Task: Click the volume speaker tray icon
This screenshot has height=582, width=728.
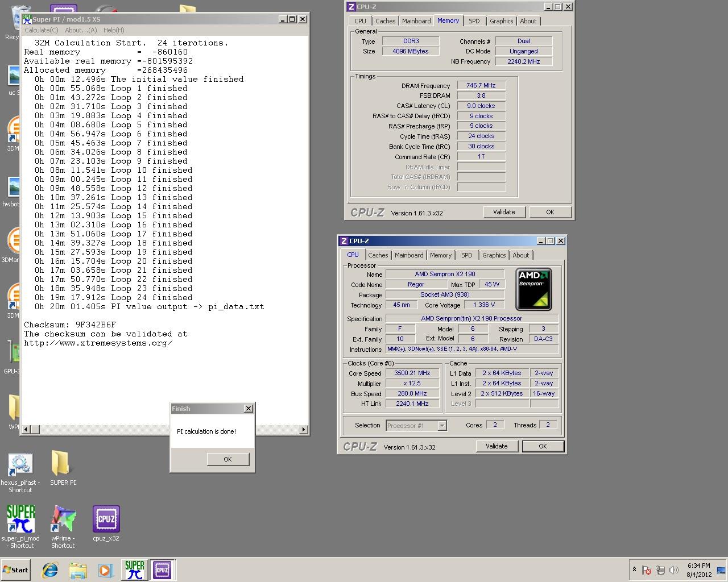Action: coord(674,570)
